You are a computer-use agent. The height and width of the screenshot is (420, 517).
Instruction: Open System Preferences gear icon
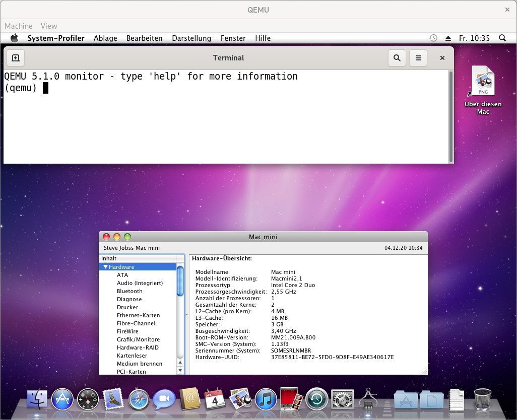click(x=342, y=399)
